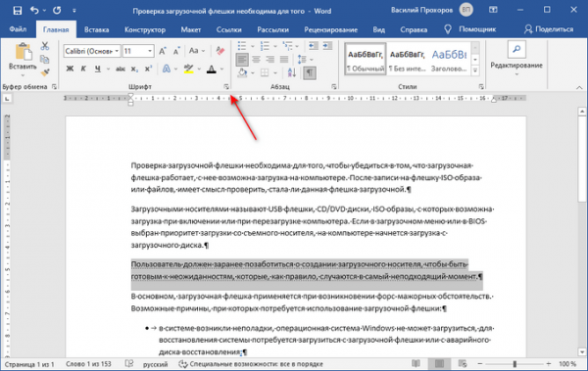588x371 pixels.
Task: Clear all formatting with eraser icon
Action: [220, 51]
